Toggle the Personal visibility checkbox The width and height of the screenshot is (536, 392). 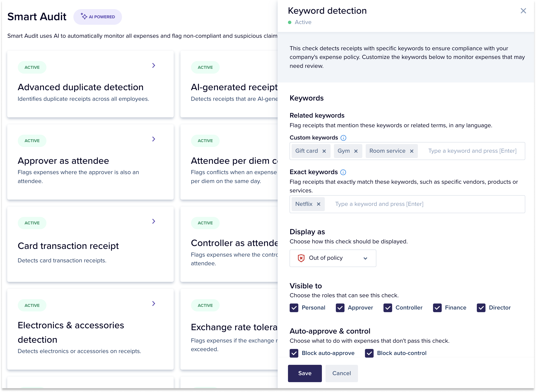[x=294, y=308]
